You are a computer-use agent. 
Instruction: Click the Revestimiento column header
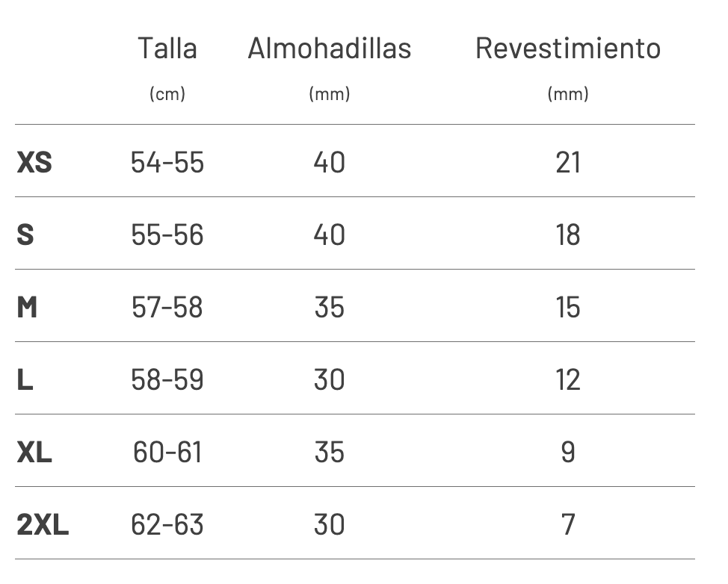(568, 49)
